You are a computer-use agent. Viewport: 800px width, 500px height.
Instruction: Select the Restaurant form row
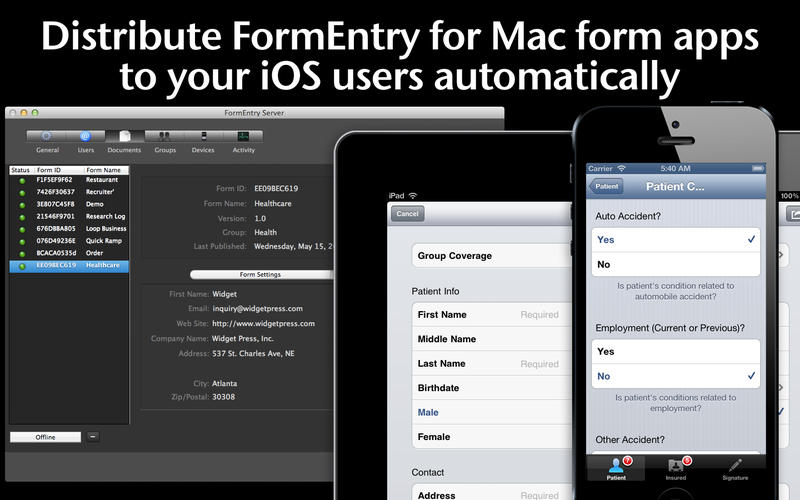point(69,180)
